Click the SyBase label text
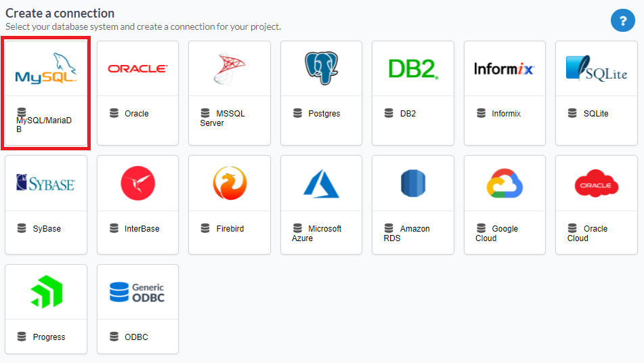This screenshot has height=363, width=644. 47,229
